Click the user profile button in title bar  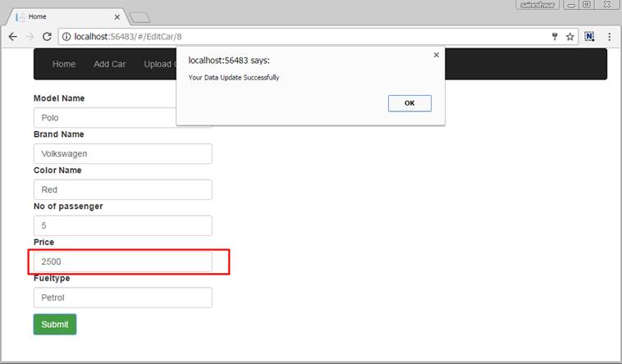coord(537,5)
